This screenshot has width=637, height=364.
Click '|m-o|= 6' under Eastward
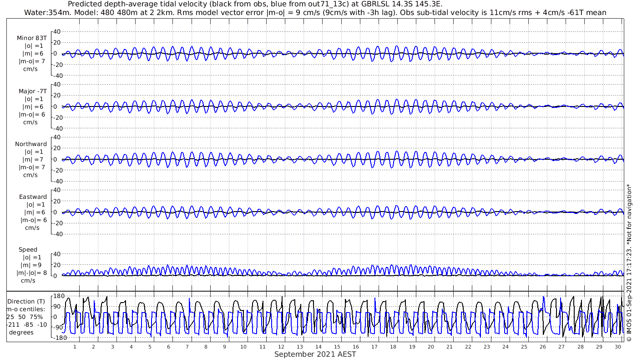click(33, 220)
